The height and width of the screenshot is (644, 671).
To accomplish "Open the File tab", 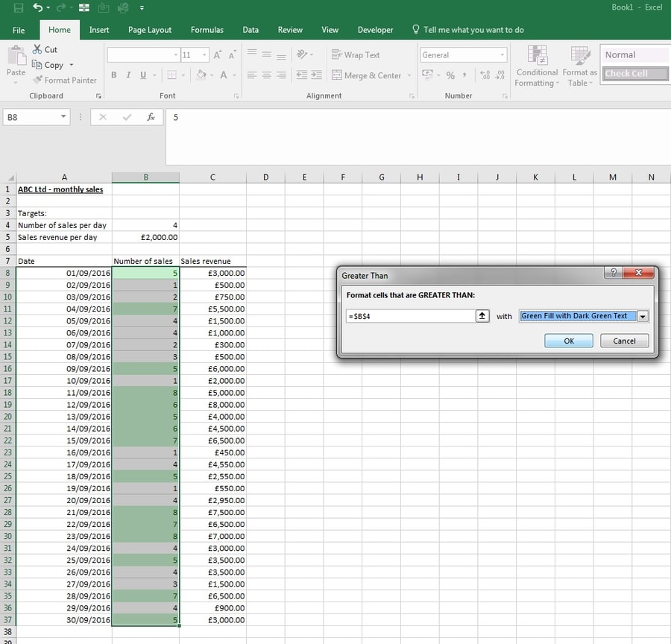I will 19,30.
